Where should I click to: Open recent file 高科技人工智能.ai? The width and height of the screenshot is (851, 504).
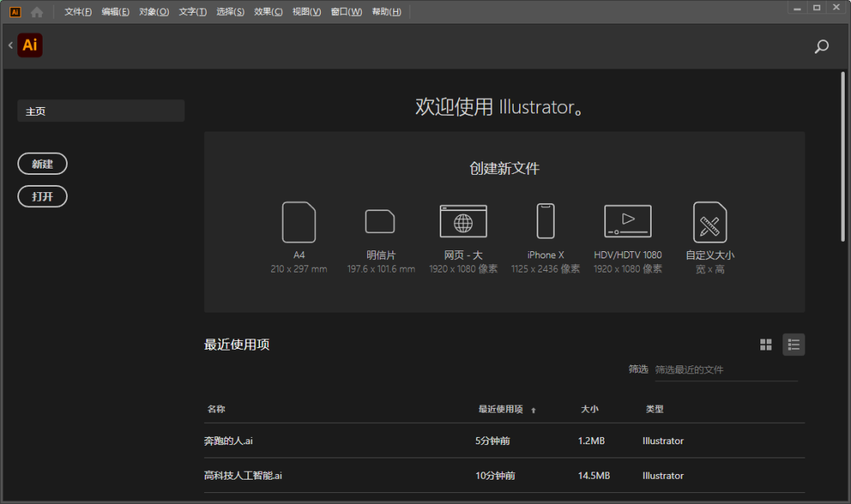[x=243, y=476]
